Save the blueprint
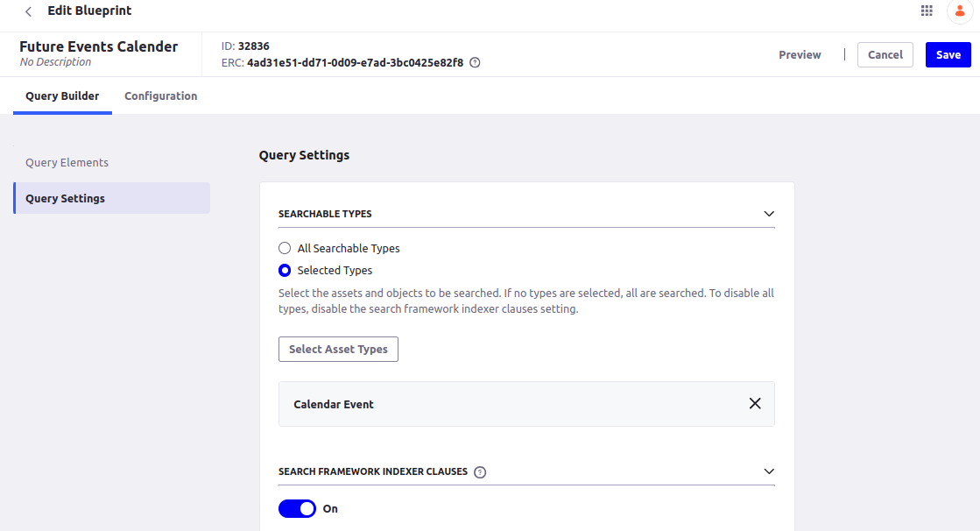This screenshot has height=531, width=980. pyautogui.click(x=948, y=54)
